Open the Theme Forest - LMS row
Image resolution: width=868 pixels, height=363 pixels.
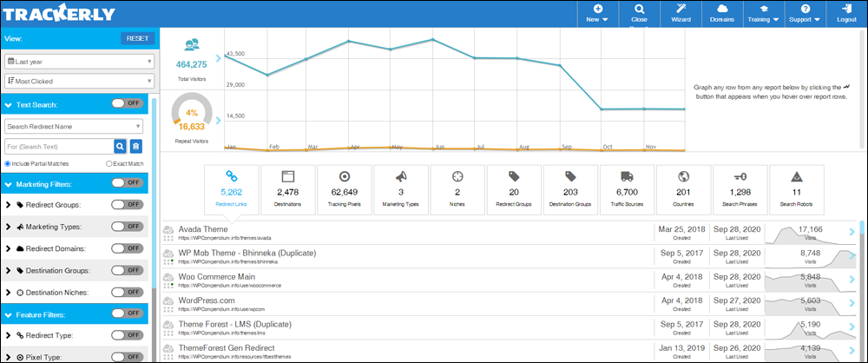coord(510,328)
